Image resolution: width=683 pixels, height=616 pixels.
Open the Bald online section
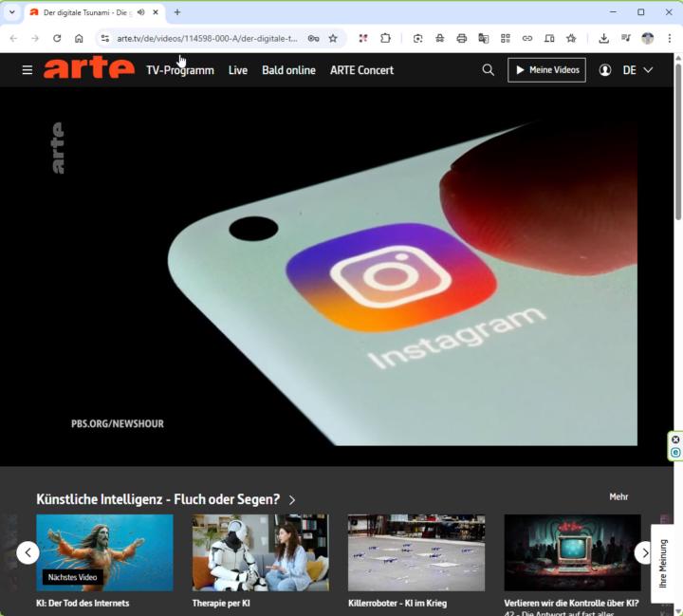(288, 70)
